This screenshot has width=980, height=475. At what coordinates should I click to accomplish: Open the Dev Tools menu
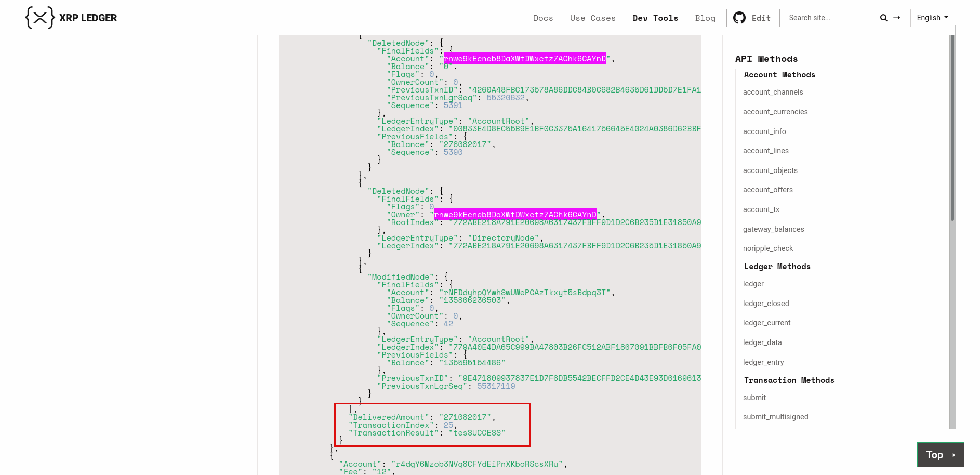click(x=655, y=18)
